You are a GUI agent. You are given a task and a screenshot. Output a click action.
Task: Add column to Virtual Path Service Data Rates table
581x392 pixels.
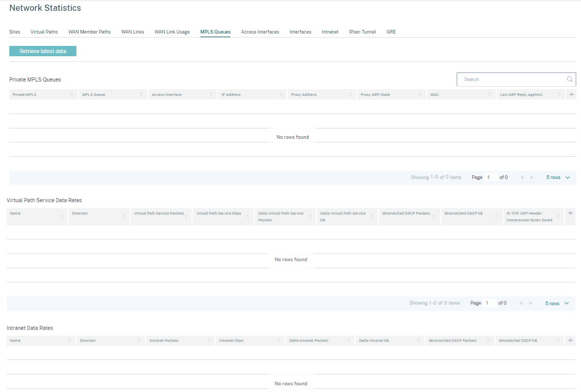570,213
